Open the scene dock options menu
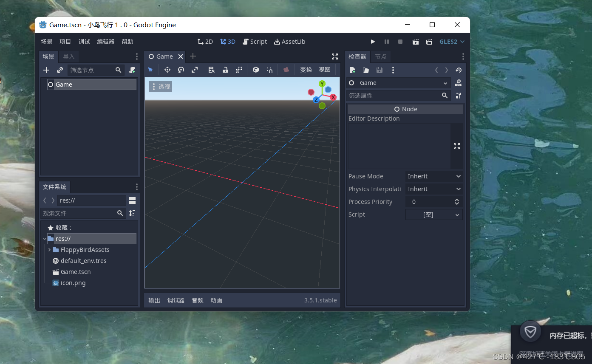This screenshot has width=592, height=364. (136, 56)
